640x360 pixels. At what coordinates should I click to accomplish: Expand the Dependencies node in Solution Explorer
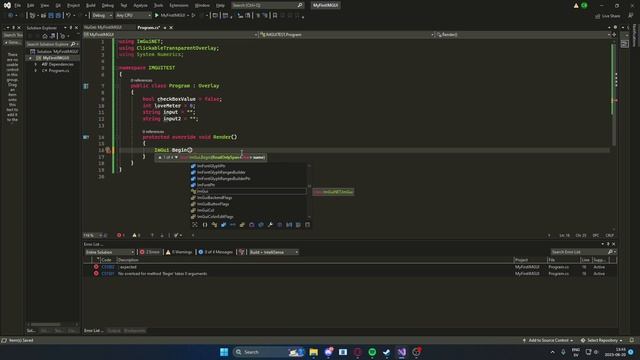click(x=36, y=64)
